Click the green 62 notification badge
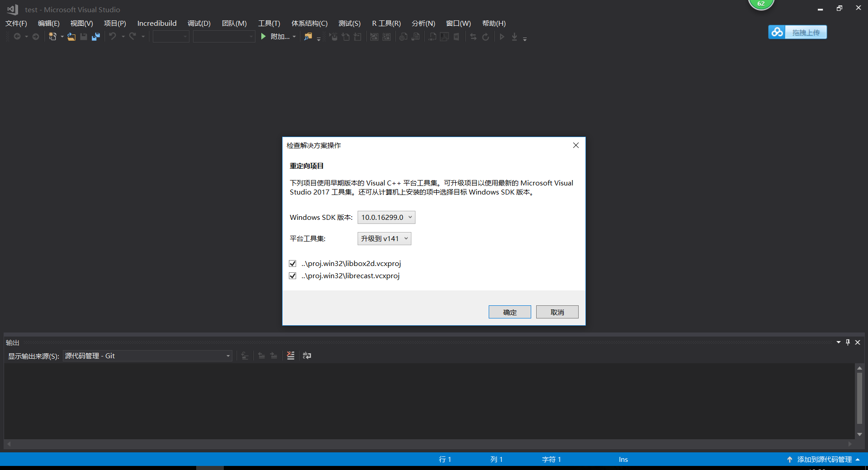The width and height of the screenshot is (868, 470). click(x=761, y=4)
